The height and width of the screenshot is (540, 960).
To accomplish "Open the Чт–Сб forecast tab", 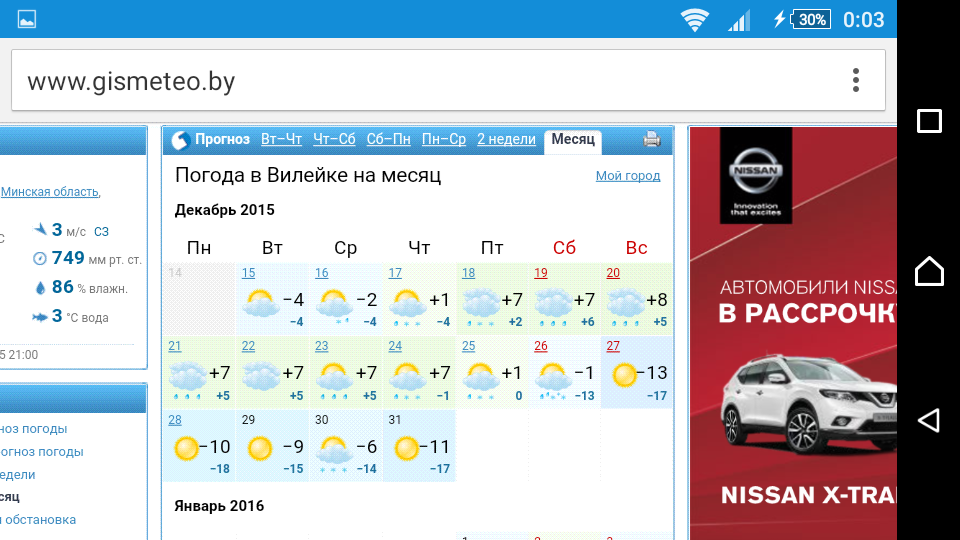I will click(334, 140).
